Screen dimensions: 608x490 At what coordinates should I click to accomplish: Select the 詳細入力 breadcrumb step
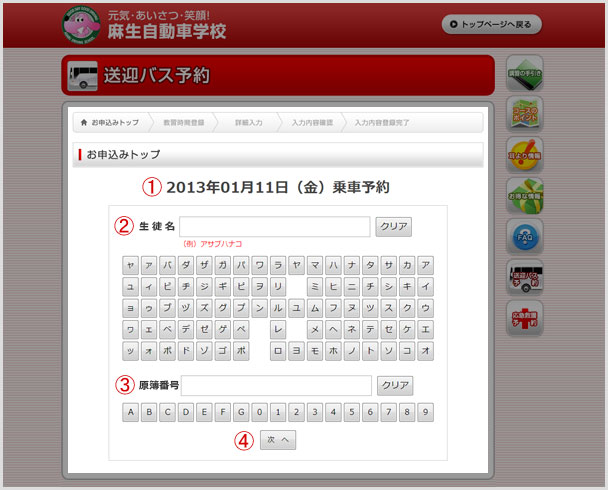pyautogui.click(x=249, y=122)
